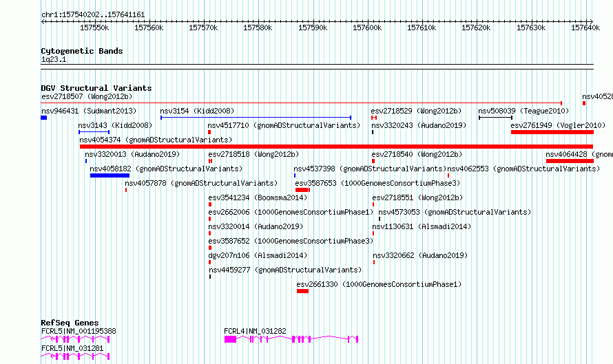This screenshot has width=613, height=364.
Task: Open esv3541234 (Boomsma2014) label
Action: 258,197
